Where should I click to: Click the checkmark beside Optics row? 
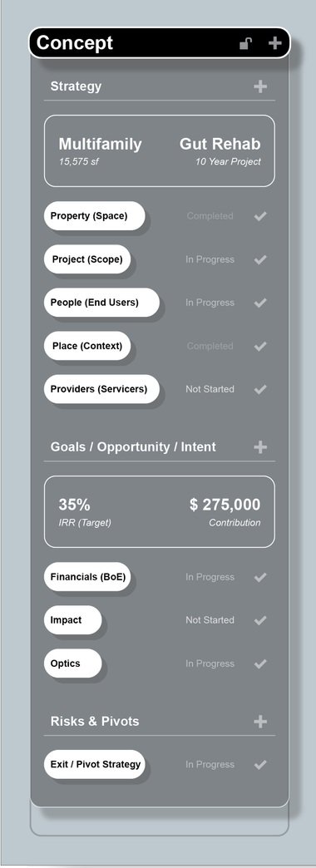(x=260, y=663)
